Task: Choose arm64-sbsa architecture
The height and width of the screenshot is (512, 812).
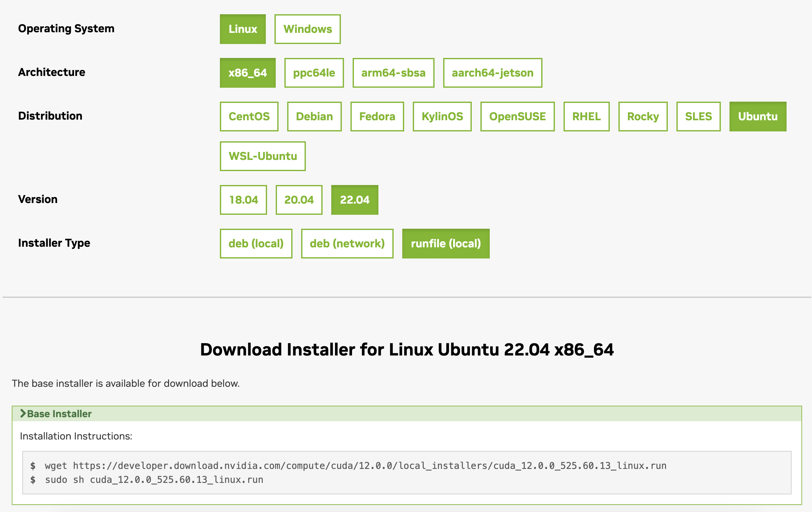Action: pyautogui.click(x=393, y=73)
